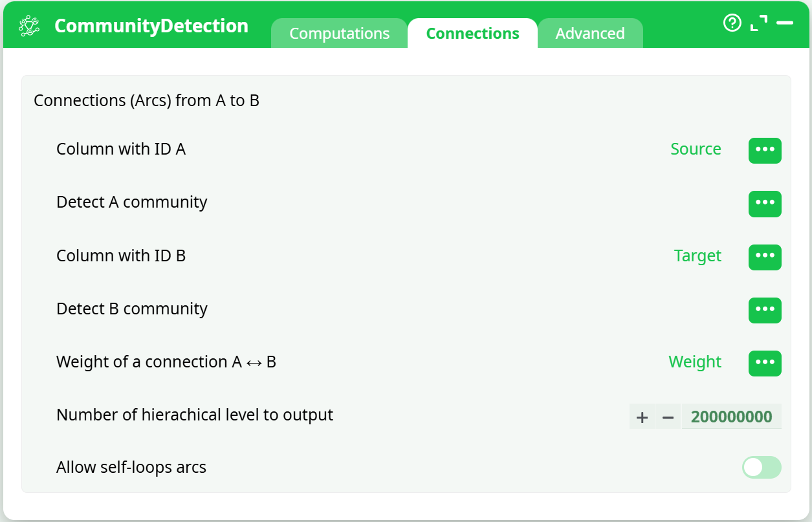Enable the Allow self-loops arcs toggle
812x522 pixels.
[x=762, y=467]
